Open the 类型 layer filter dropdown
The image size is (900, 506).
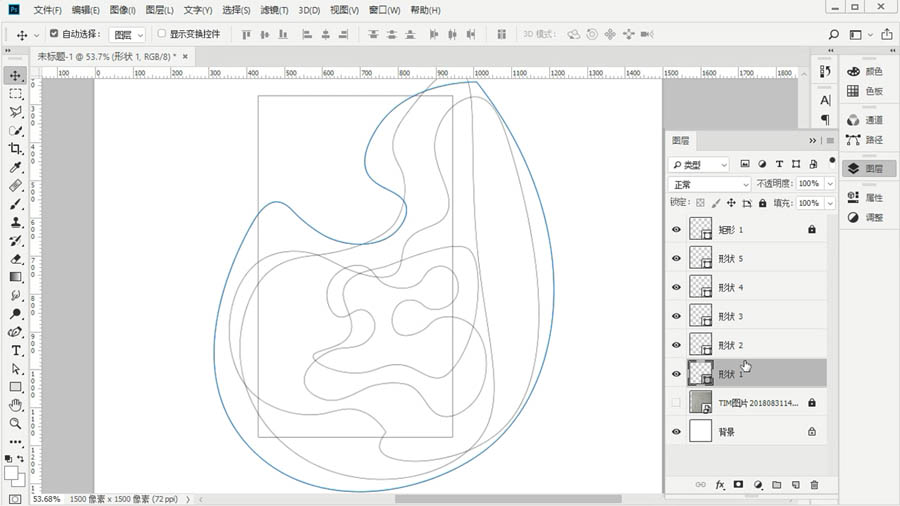point(699,164)
